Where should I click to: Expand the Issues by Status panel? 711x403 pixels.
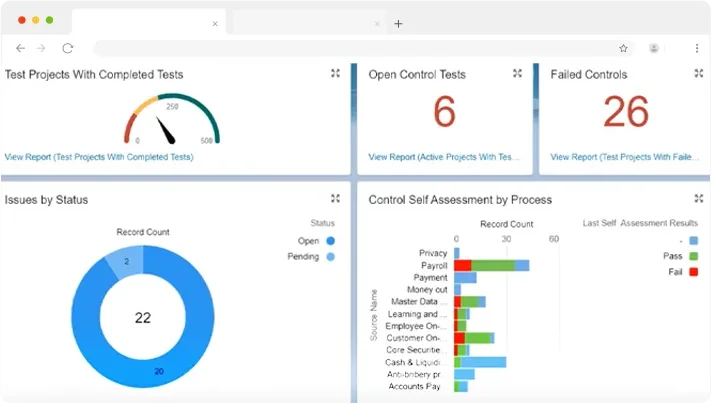click(336, 199)
